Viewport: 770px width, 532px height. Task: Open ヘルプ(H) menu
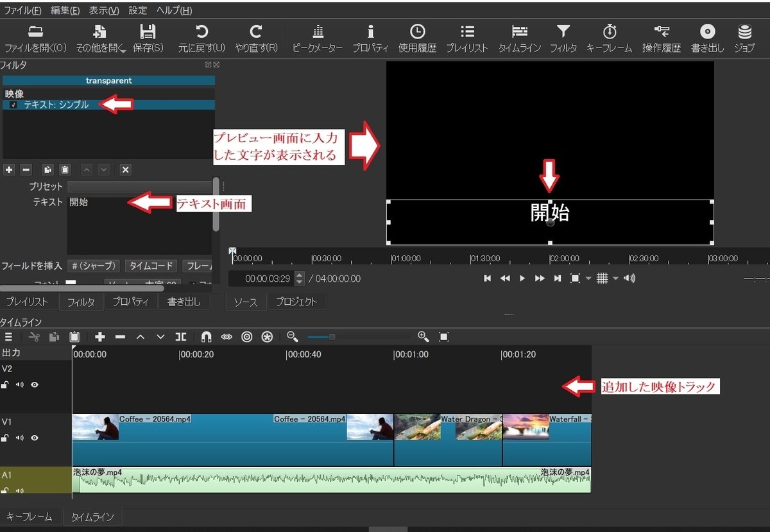(174, 10)
